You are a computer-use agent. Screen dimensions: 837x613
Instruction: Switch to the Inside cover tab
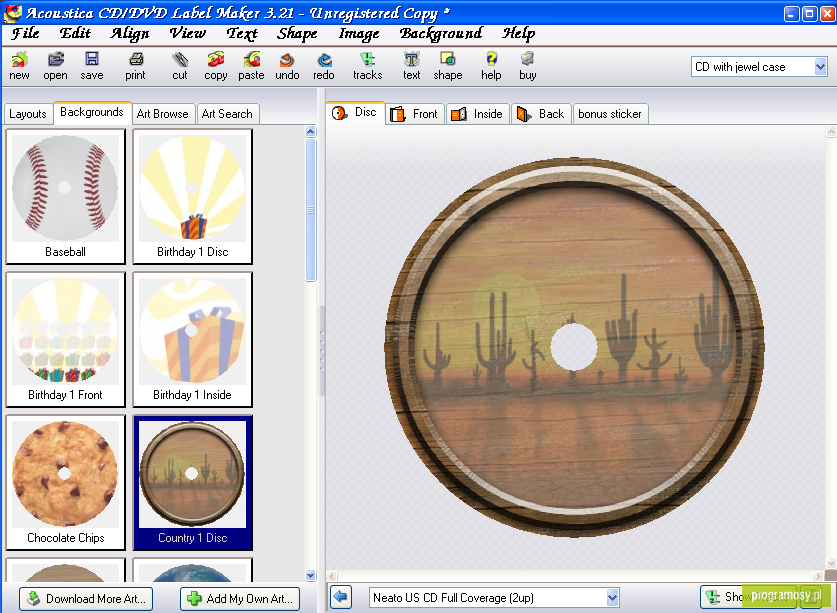(x=477, y=114)
